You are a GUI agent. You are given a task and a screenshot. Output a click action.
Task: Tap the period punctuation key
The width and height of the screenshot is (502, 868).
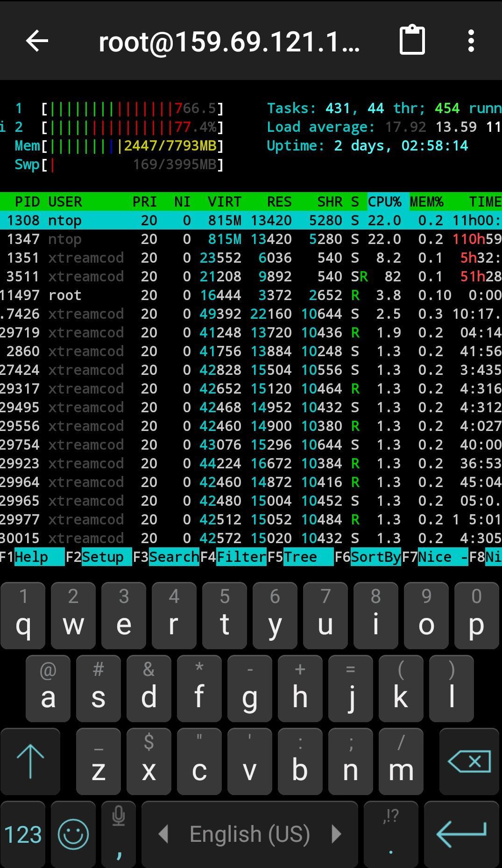click(391, 834)
